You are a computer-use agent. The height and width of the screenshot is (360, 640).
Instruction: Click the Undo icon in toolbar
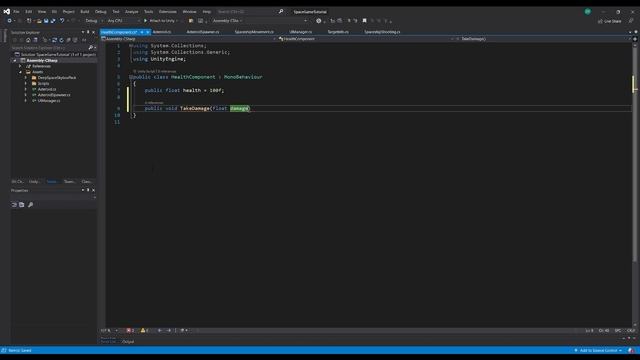click(x=62, y=20)
